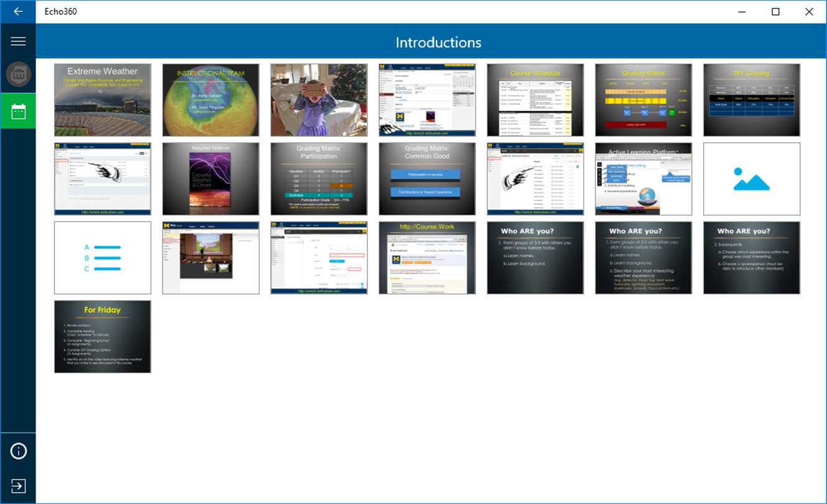Open the Who ARE you slide starting Subsequently
Screen dimensions: 827x504
click(752, 258)
